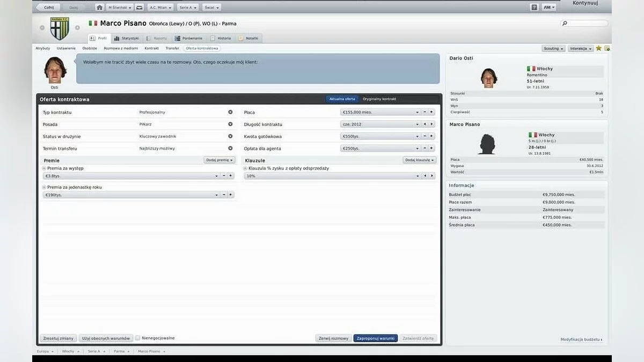Open the Dodaj klauzulę dropdown
This screenshot has width=644, height=362.
tap(420, 160)
